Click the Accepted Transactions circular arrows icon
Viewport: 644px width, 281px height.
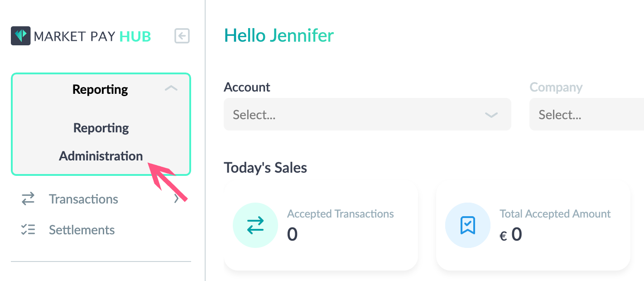(x=255, y=225)
